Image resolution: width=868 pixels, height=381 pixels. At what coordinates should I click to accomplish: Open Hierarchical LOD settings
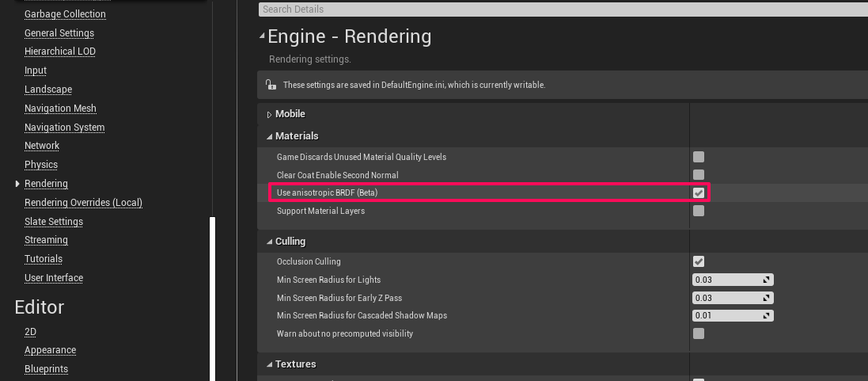[60, 51]
